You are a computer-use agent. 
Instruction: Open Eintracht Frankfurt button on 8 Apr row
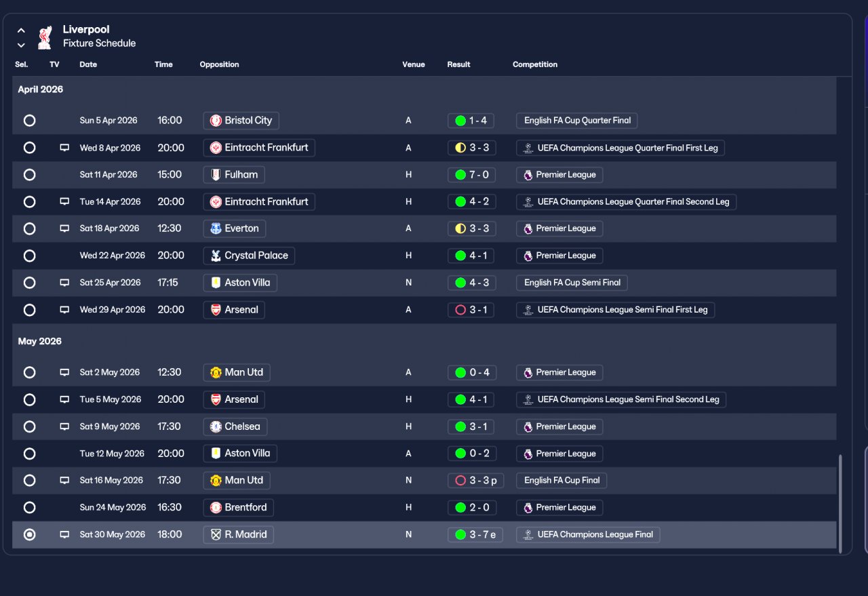(x=259, y=148)
